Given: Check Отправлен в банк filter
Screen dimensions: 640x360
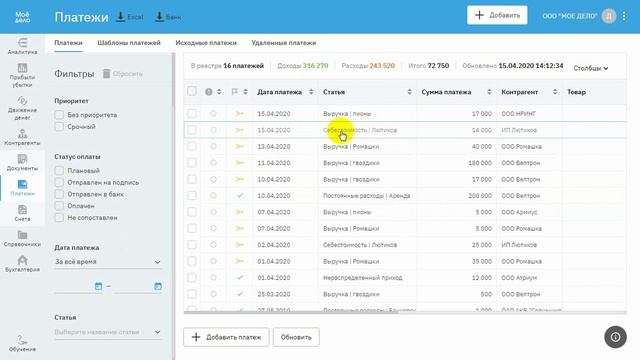Looking at the screenshot, I should [x=59, y=194].
